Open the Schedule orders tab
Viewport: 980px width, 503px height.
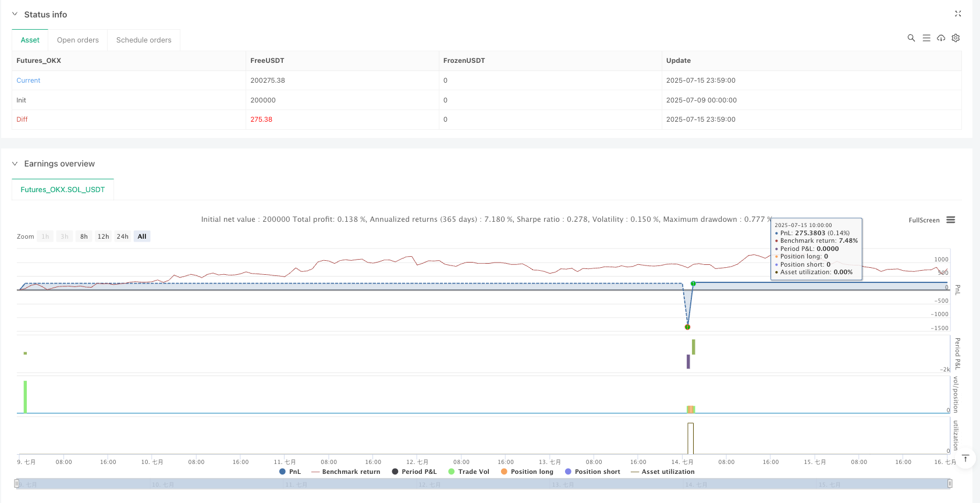click(x=144, y=40)
